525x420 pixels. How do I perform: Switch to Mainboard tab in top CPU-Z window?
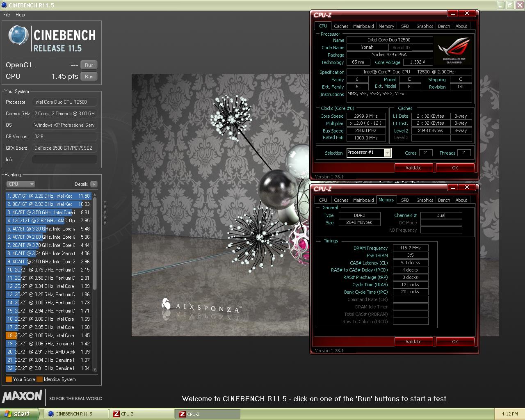[x=363, y=26]
